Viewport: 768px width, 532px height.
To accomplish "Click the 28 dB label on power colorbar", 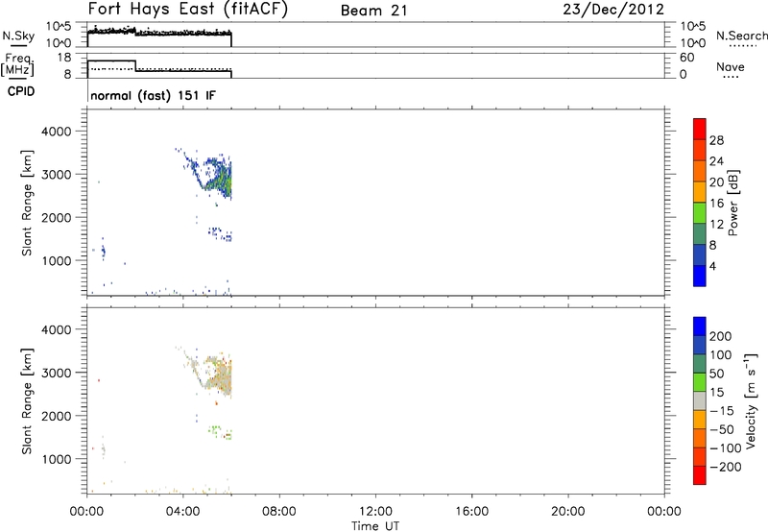I will (716, 140).
